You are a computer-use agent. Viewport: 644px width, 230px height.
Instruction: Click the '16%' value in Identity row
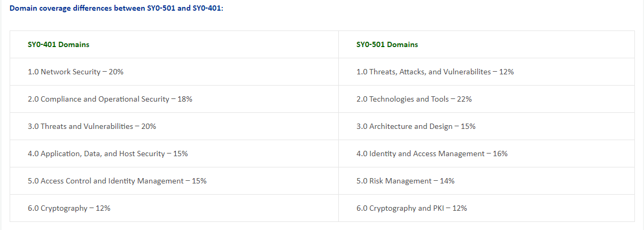[500, 154]
